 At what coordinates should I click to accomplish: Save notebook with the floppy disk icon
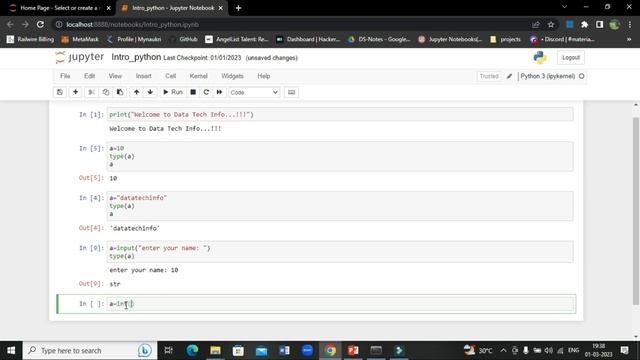click(60, 92)
